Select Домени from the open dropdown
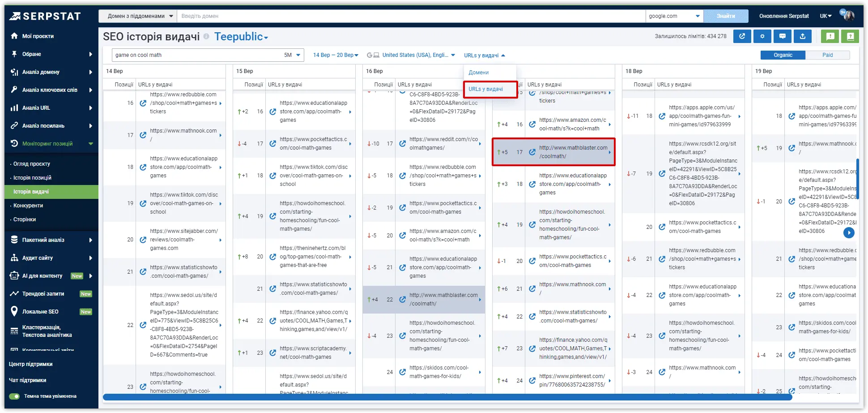 479,73
